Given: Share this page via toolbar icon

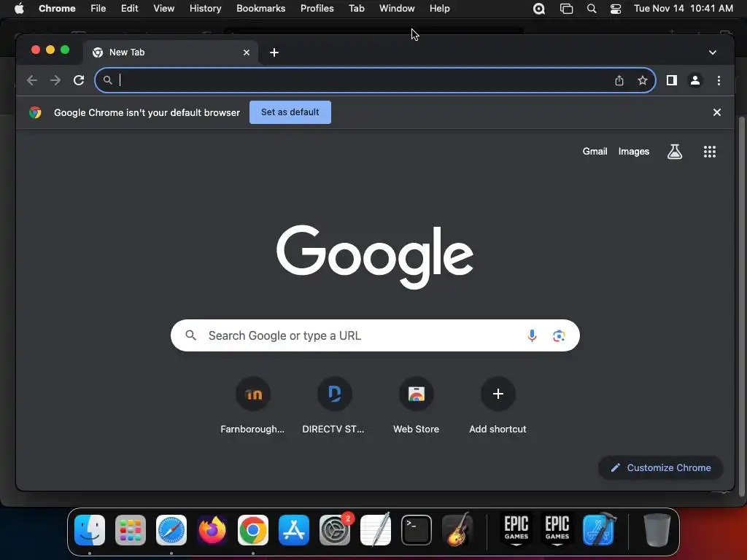Looking at the screenshot, I should pyautogui.click(x=619, y=80).
